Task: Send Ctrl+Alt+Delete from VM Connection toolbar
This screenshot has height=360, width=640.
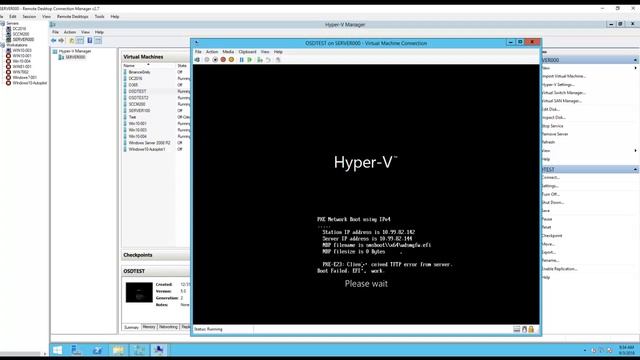Action: pyautogui.click(x=197, y=60)
